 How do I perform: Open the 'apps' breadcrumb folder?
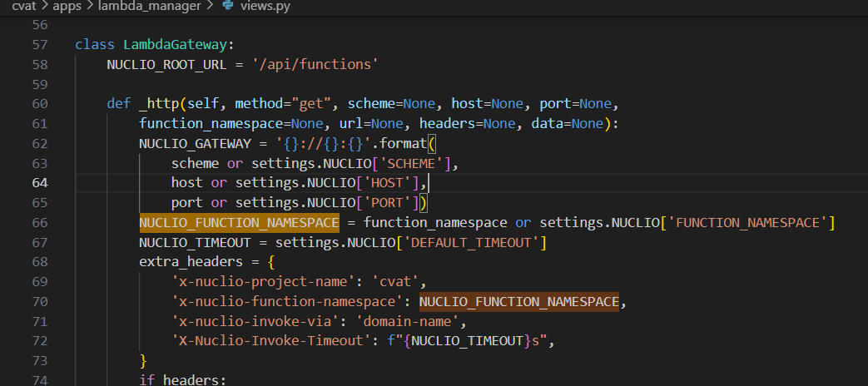(x=67, y=7)
